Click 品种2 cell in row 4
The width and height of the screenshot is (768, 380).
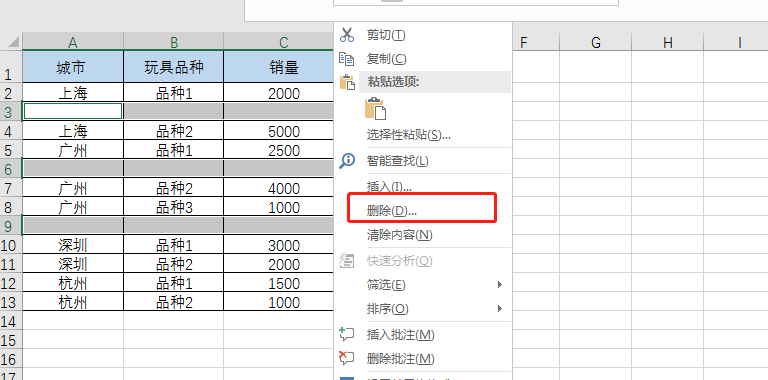point(174,131)
